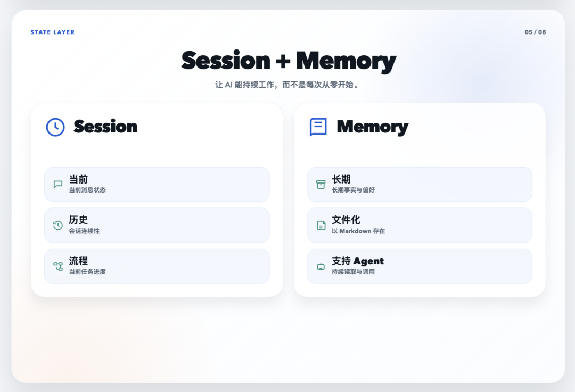The width and height of the screenshot is (575, 392).
Task: Click the blue note icon beside Memory
Action: [x=318, y=127]
